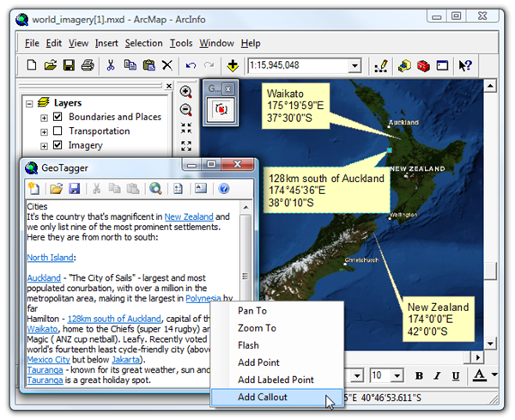This screenshot has width=515, height=420.
Task: Expand the Imagery layer node
Action: pos(44,146)
